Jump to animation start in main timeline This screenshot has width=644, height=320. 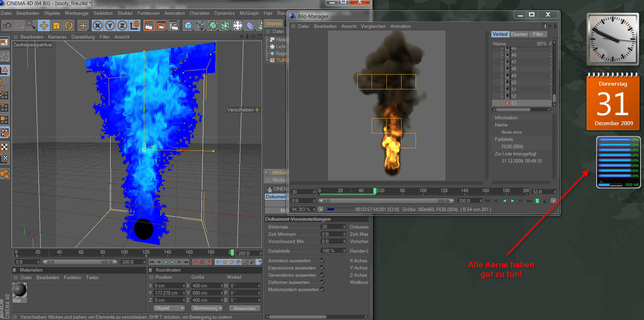(x=152, y=262)
